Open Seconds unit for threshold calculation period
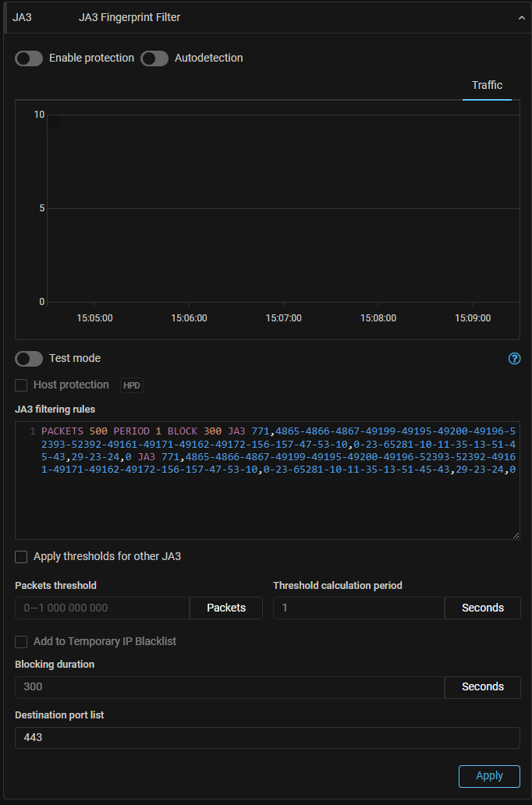 tap(482, 608)
